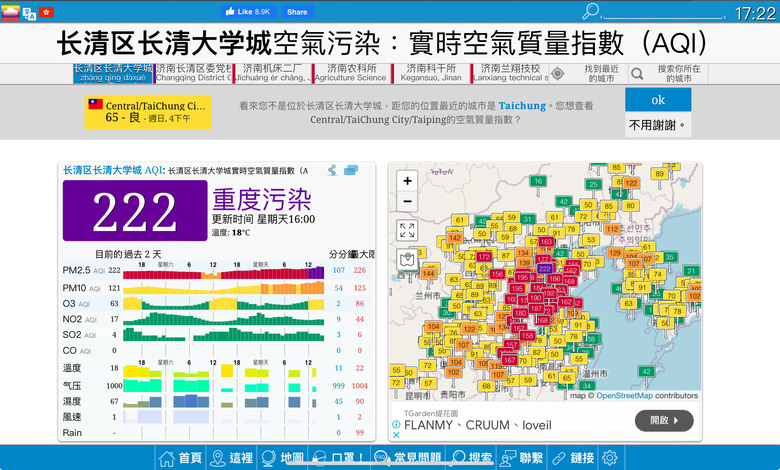Close the ad with blue X
Viewport: 780px width, 470px height.
click(396, 435)
